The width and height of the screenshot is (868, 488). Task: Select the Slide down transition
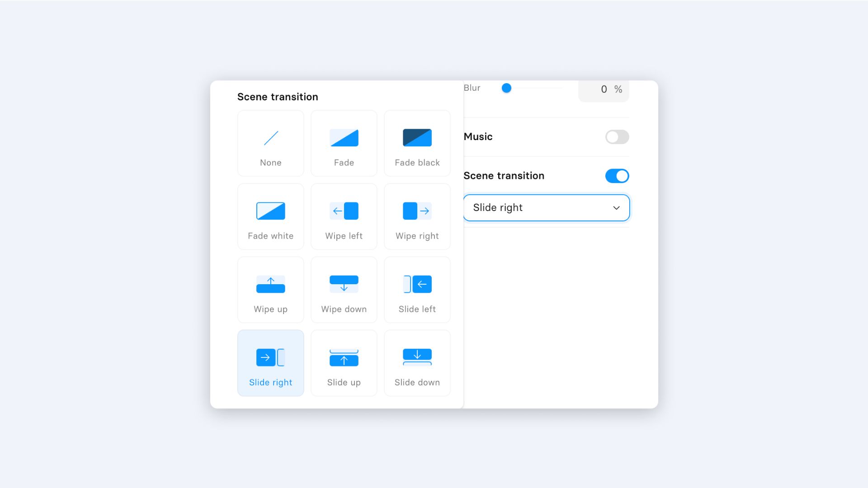tap(417, 363)
